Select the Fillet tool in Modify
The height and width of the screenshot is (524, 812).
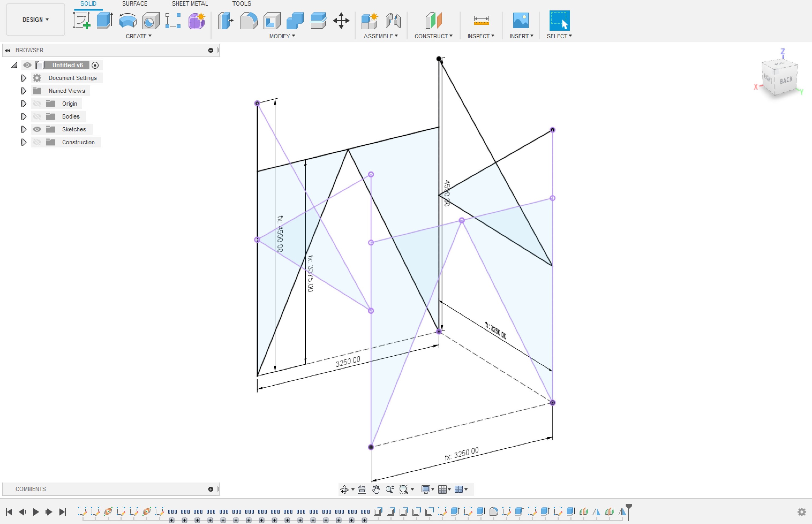(249, 20)
